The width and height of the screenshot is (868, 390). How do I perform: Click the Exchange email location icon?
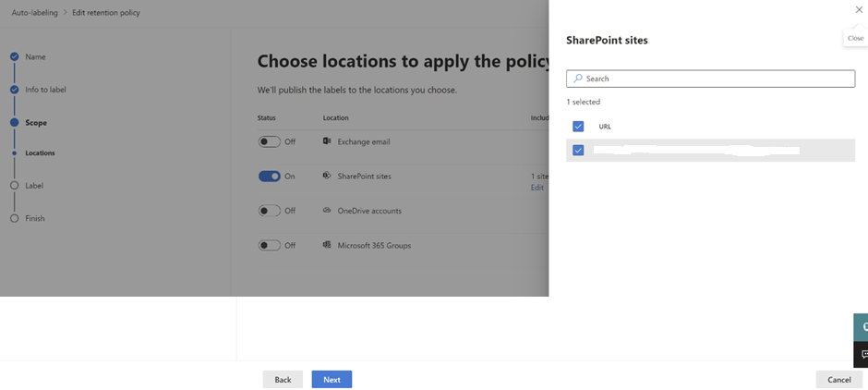pos(327,141)
